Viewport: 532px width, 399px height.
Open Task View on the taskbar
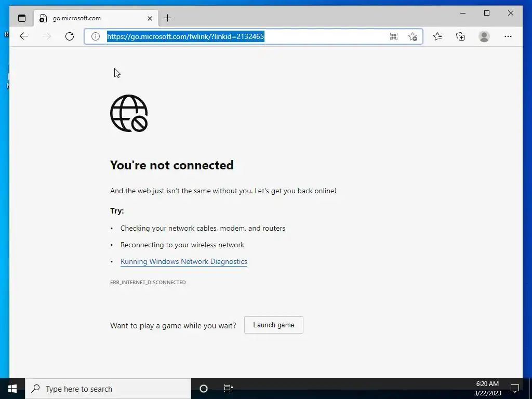coord(229,389)
